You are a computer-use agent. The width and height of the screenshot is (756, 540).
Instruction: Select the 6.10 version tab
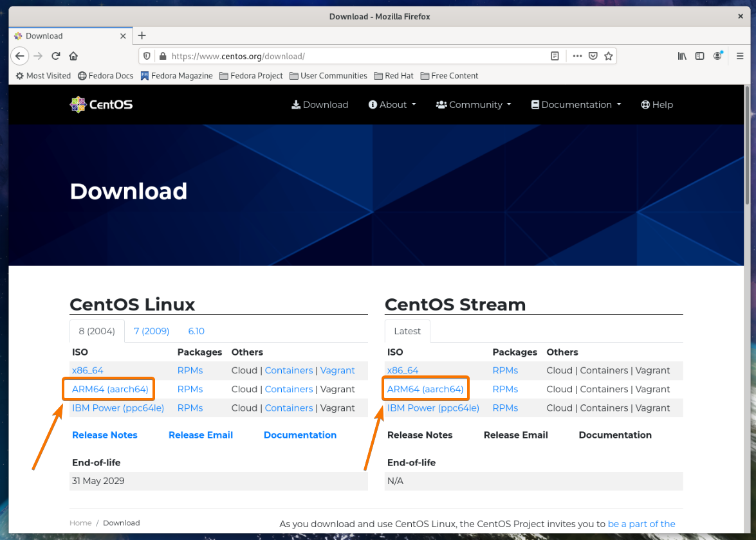coord(196,331)
